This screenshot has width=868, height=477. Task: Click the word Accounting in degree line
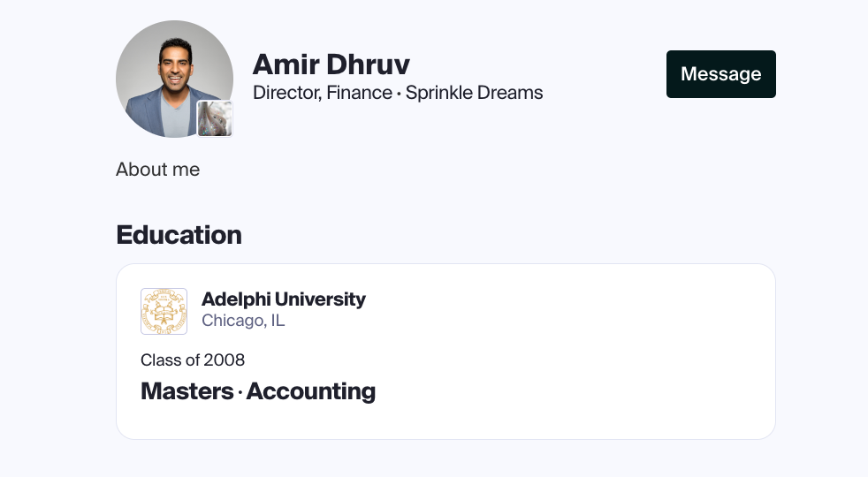tap(311, 391)
